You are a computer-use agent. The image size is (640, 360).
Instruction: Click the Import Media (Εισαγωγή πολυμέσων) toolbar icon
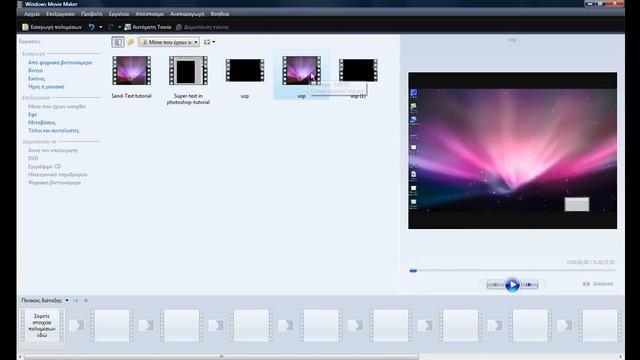[25, 27]
